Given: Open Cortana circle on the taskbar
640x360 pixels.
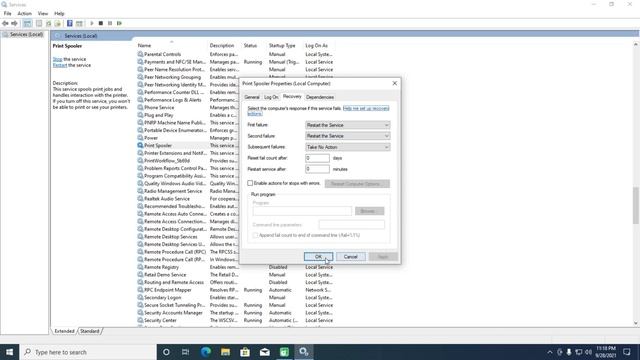Looking at the screenshot, I should point(166,352).
